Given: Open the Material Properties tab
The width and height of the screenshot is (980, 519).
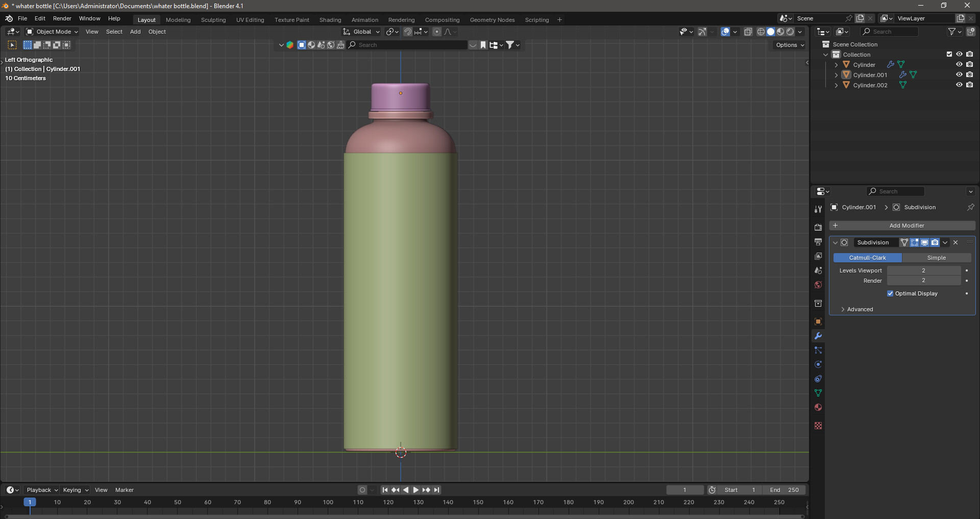Looking at the screenshot, I should [818, 407].
